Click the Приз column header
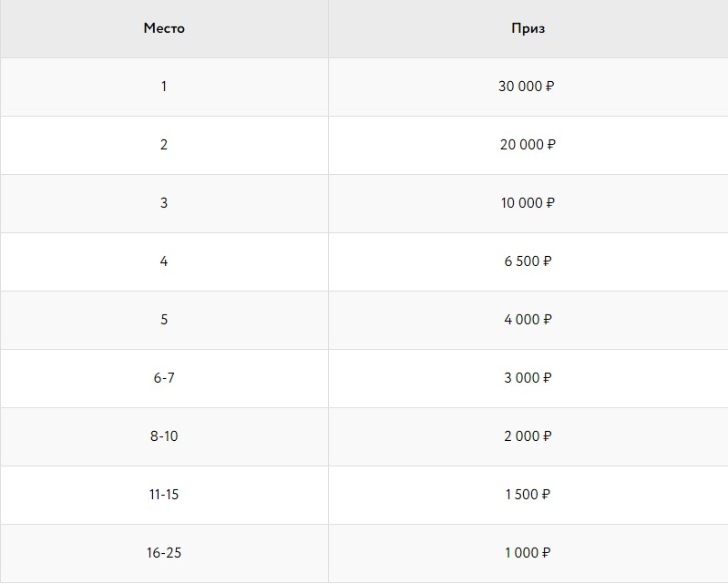The width and height of the screenshot is (728, 584). 528,29
